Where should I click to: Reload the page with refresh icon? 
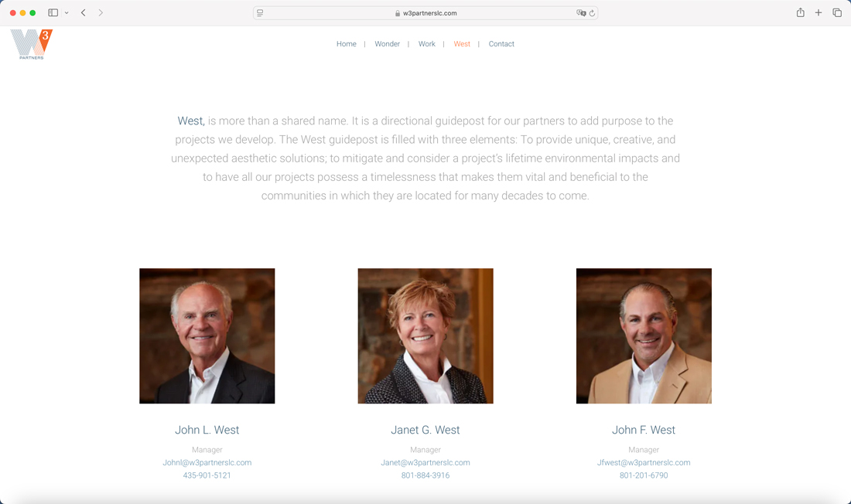[592, 13]
